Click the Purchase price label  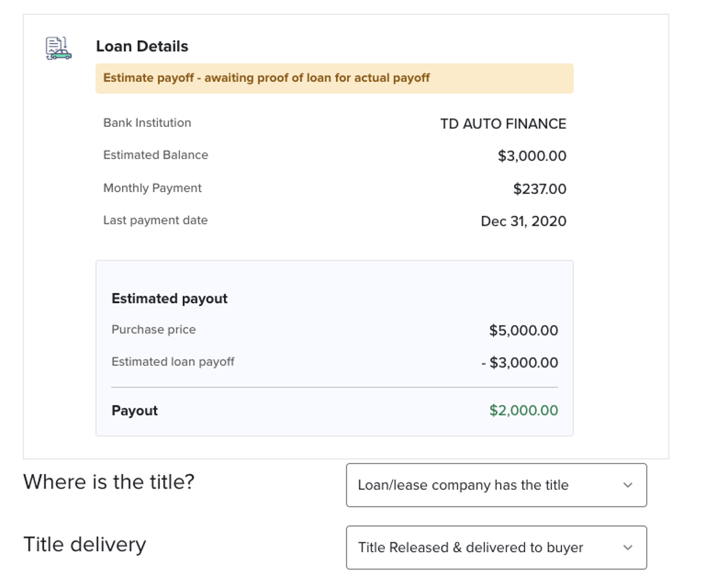(x=153, y=330)
